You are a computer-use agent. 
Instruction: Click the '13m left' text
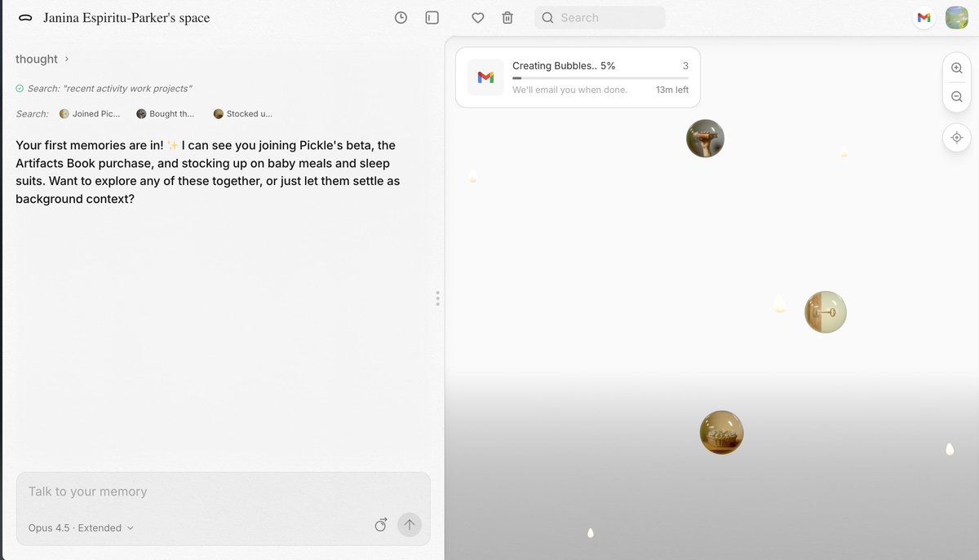(x=672, y=90)
